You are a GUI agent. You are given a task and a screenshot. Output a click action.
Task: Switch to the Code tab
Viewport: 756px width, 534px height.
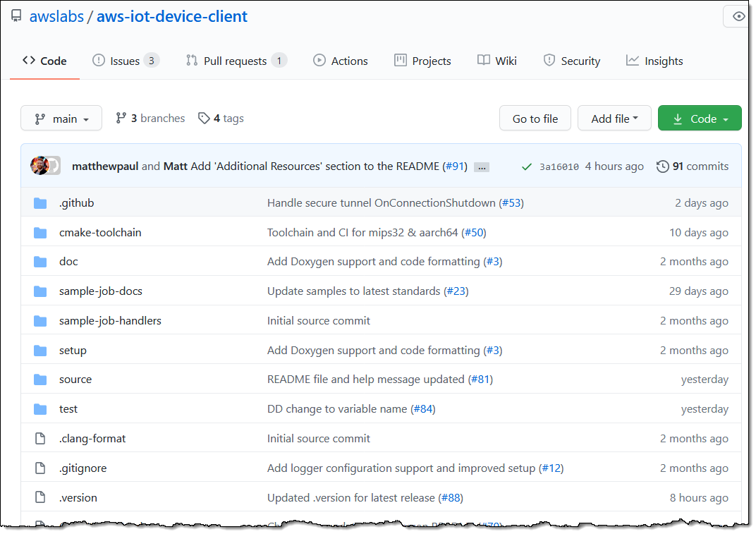tap(44, 61)
